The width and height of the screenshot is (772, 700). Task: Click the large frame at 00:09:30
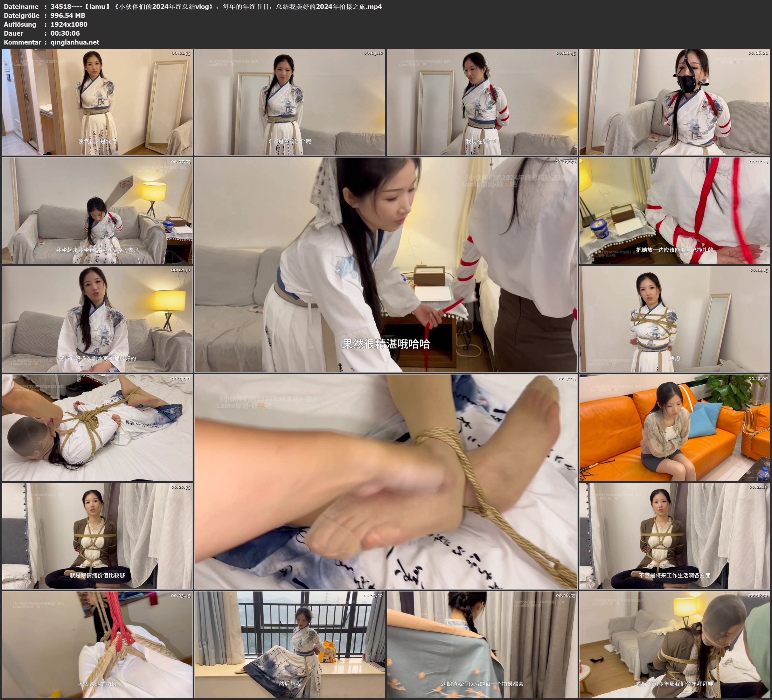[x=386, y=265]
